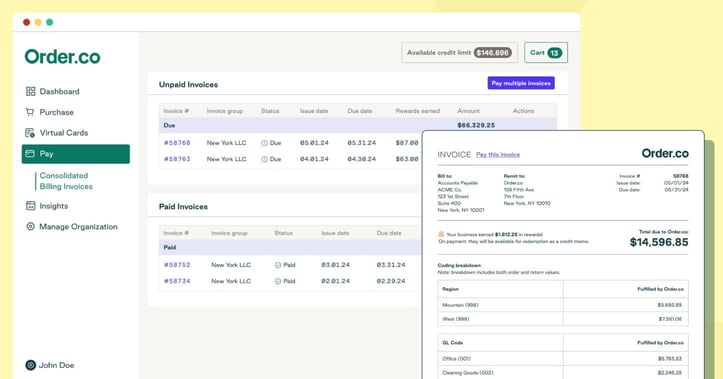Click the Due clock icon for invoice #58763
The height and width of the screenshot is (379, 723).
point(264,159)
